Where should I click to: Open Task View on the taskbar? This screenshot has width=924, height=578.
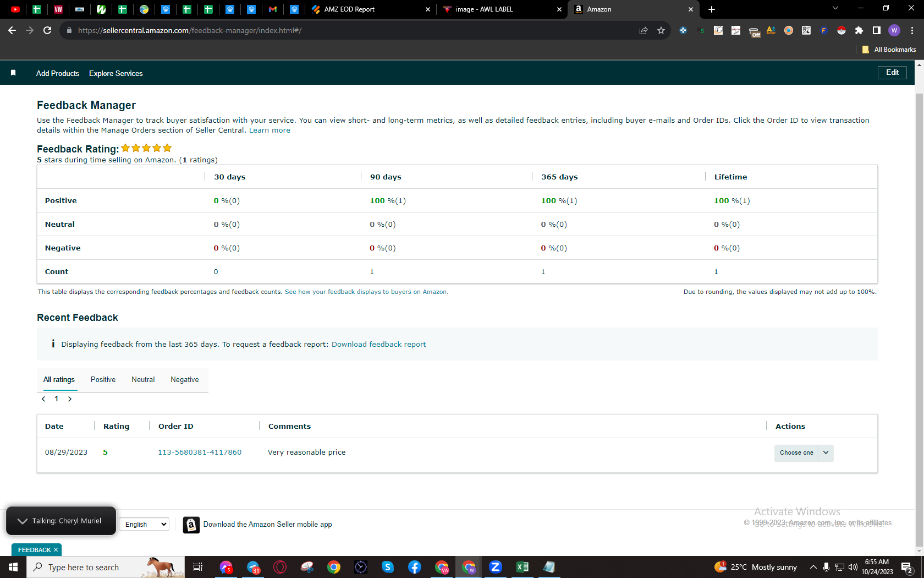pyautogui.click(x=198, y=567)
